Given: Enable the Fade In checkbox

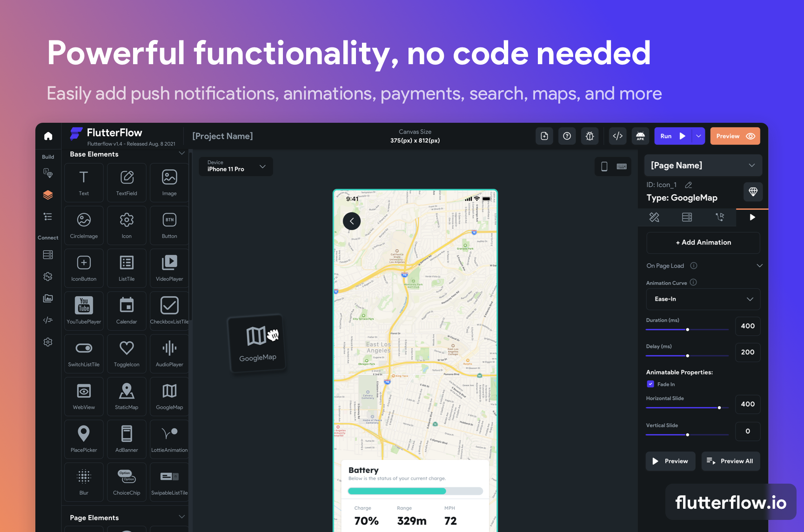Looking at the screenshot, I should pyautogui.click(x=650, y=384).
